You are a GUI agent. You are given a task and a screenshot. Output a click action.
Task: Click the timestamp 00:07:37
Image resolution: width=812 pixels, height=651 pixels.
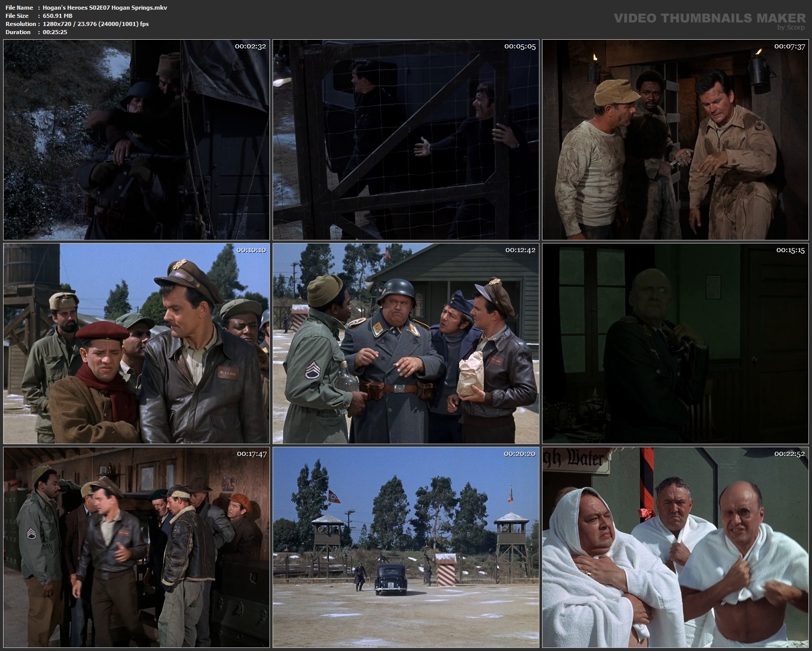click(x=790, y=46)
